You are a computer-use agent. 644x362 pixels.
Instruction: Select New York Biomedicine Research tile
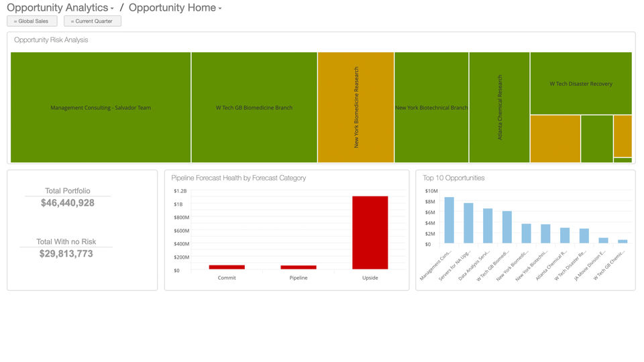[x=356, y=107]
